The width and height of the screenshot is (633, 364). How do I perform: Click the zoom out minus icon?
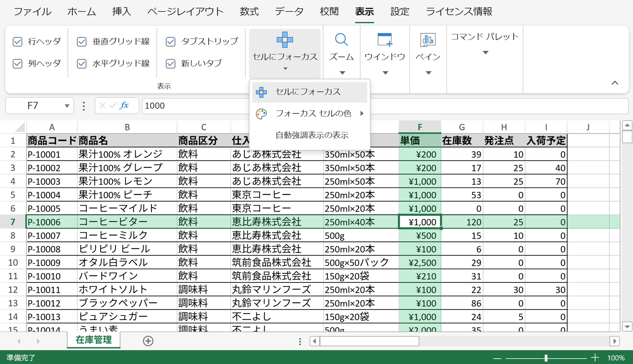coord(497,358)
